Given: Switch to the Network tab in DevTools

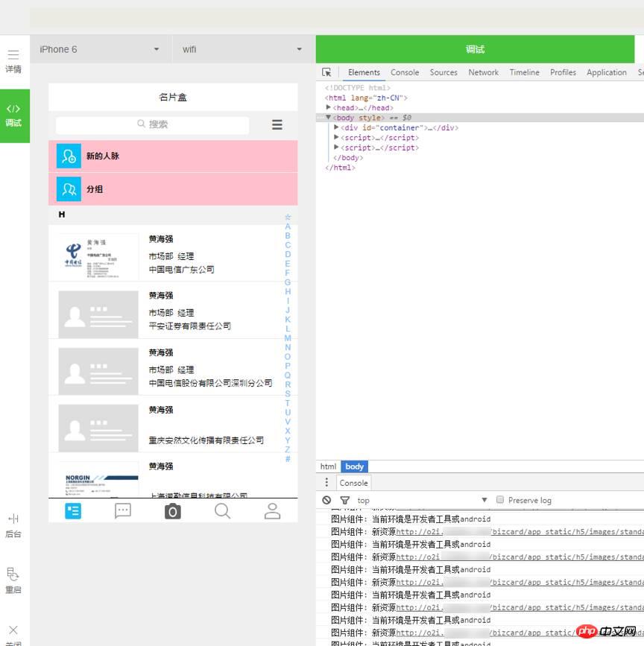Looking at the screenshot, I should click(483, 72).
